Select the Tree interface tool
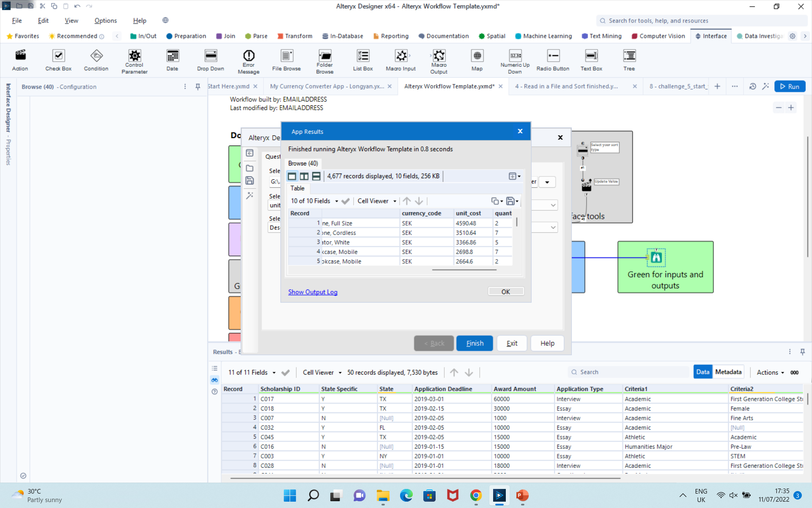Screen dimensions: 812x508 pyautogui.click(x=629, y=60)
